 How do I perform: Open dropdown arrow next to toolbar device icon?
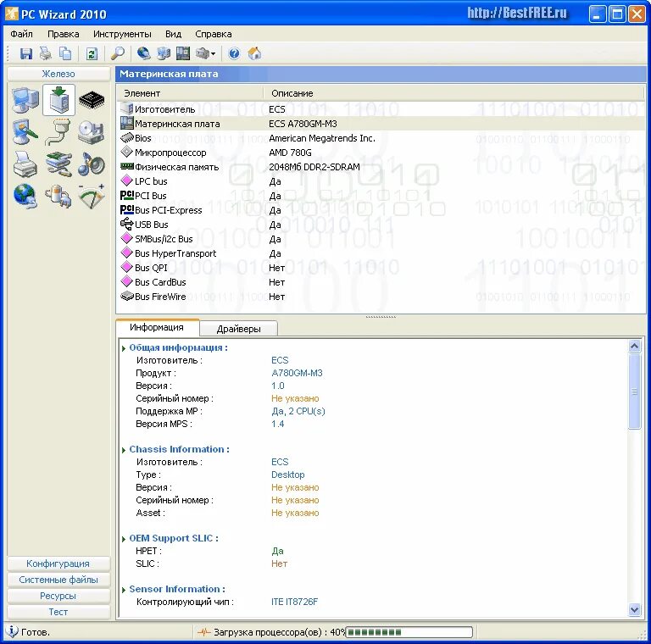(x=213, y=54)
